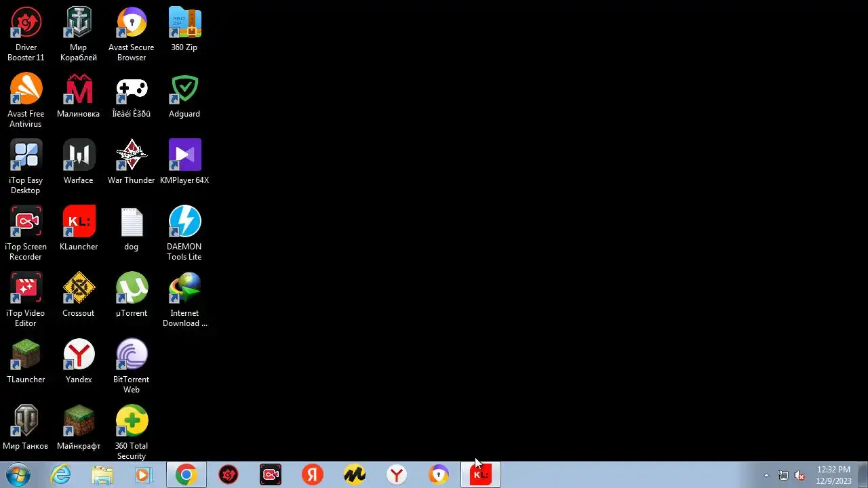Switch to KLauncher in the taskbar
The width and height of the screenshot is (868, 488).
click(x=481, y=475)
